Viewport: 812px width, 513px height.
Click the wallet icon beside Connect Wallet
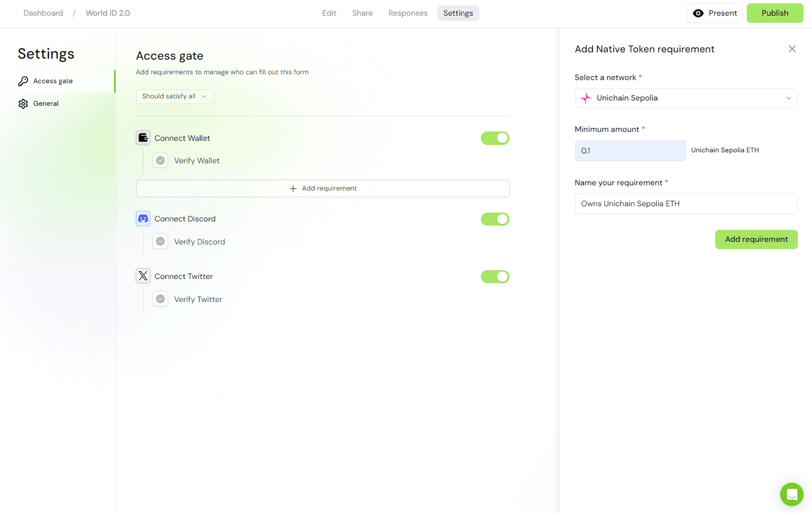(143, 138)
